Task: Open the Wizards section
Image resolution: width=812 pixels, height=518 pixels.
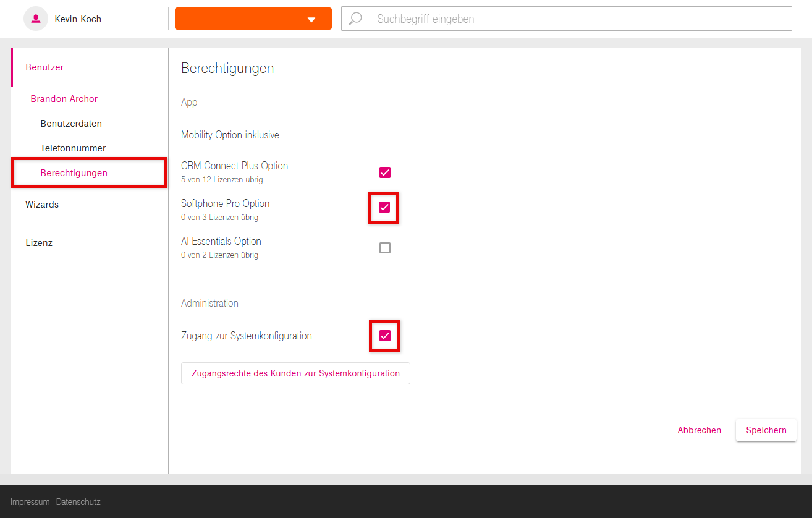Action: click(x=42, y=205)
